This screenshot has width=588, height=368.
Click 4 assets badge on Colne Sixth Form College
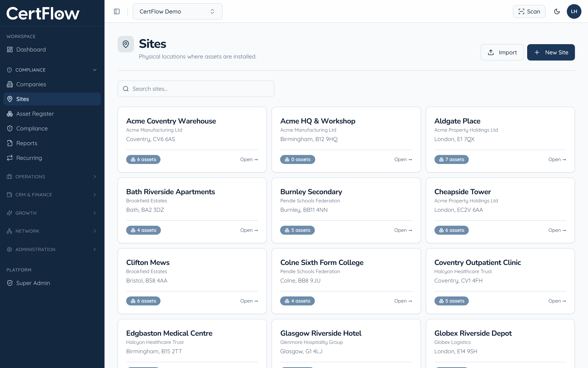[297, 301]
